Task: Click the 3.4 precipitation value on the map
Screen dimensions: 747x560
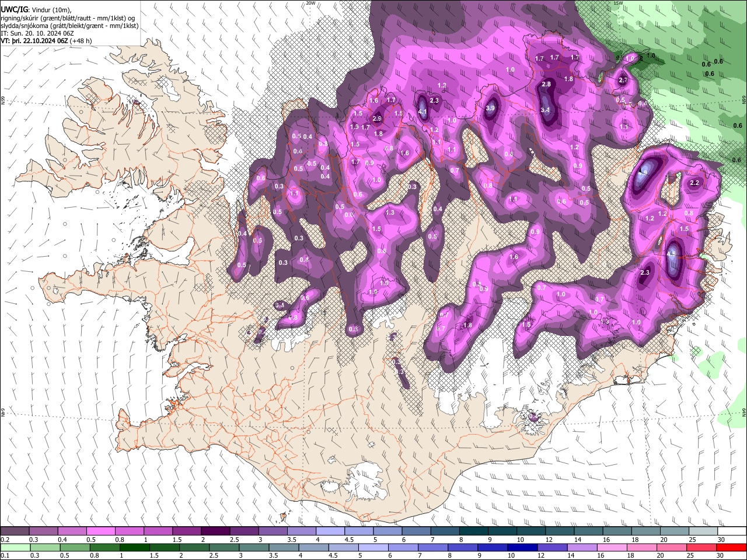Action: (x=546, y=110)
